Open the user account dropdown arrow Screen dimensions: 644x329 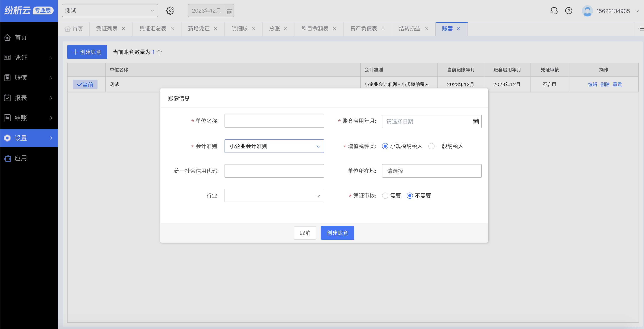click(x=636, y=11)
